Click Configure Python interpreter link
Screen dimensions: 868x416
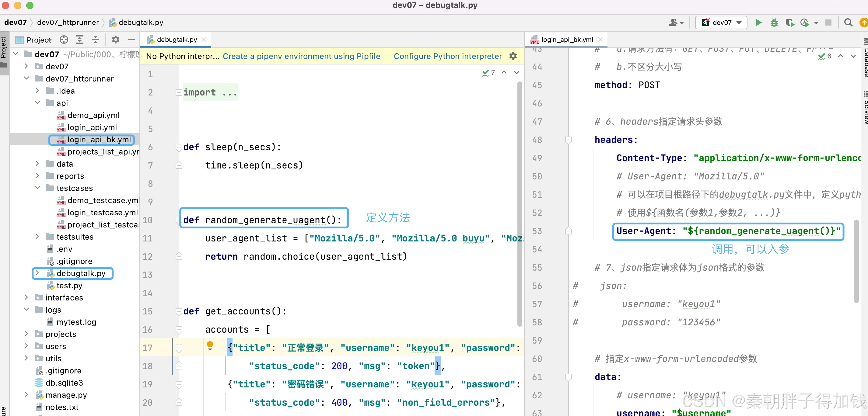(x=447, y=56)
